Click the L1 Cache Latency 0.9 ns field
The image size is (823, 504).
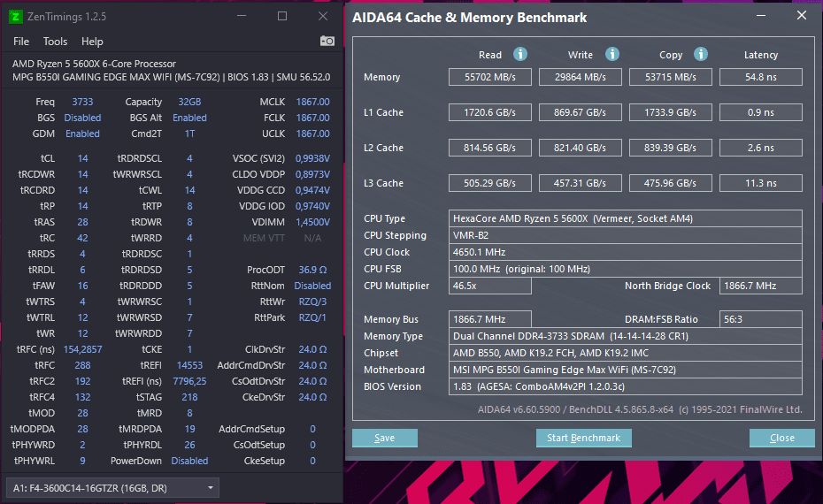[760, 112]
